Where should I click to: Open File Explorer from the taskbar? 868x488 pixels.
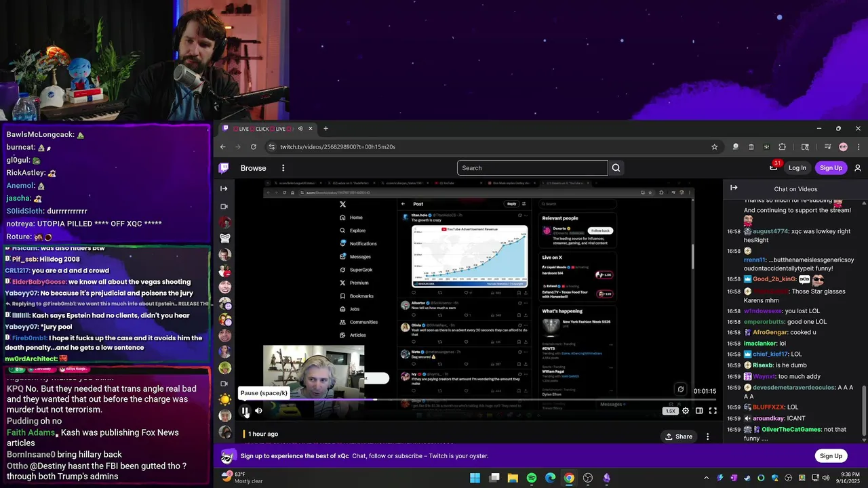coord(513,478)
